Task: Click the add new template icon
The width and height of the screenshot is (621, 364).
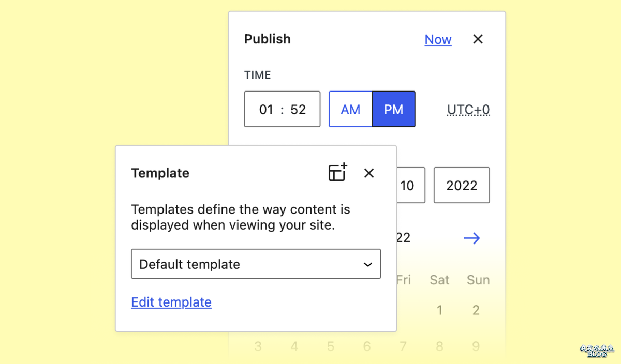Action: pyautogui.click(x=337, y=173)
